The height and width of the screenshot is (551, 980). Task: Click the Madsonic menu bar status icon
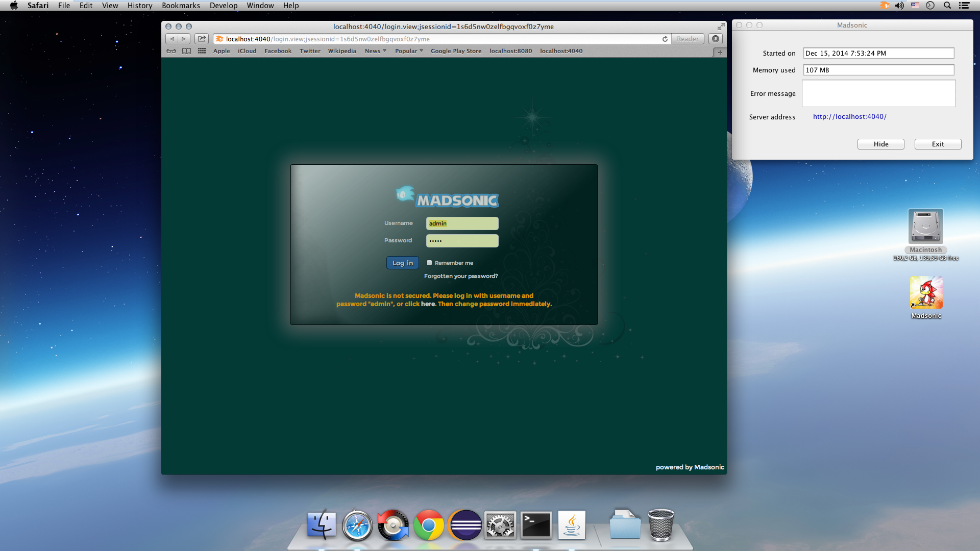(x=885, y=6)
